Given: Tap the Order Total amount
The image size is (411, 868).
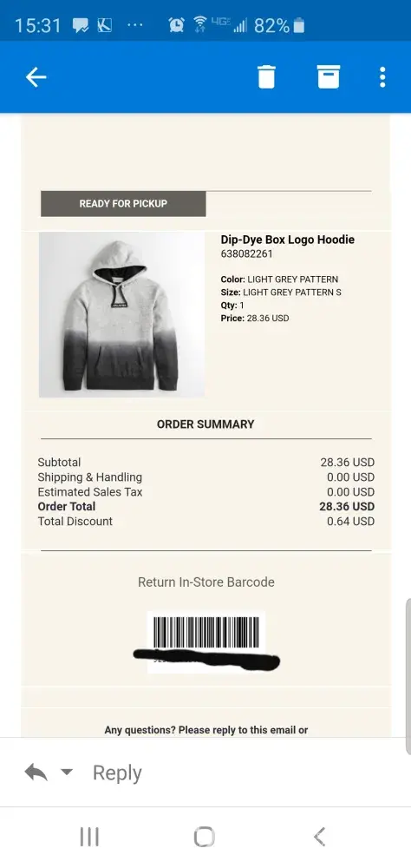Looking at the screenshot, I should tap(347, 507).
